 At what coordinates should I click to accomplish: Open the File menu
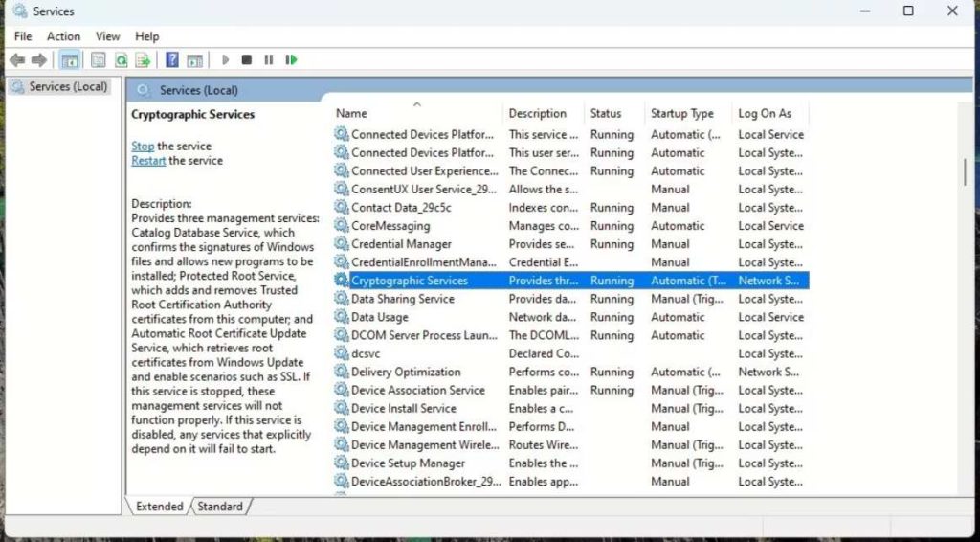[23, 36]
